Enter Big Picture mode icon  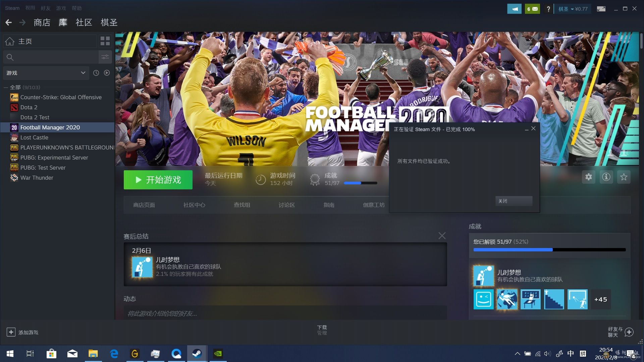pyautogui.click(x=601, y=9)
